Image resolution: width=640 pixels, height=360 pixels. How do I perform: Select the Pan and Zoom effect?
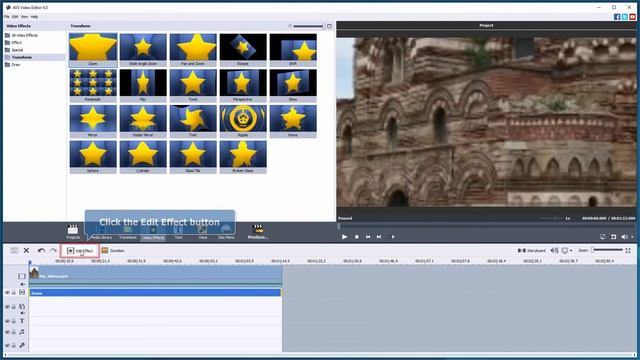[x=193, y=50]
